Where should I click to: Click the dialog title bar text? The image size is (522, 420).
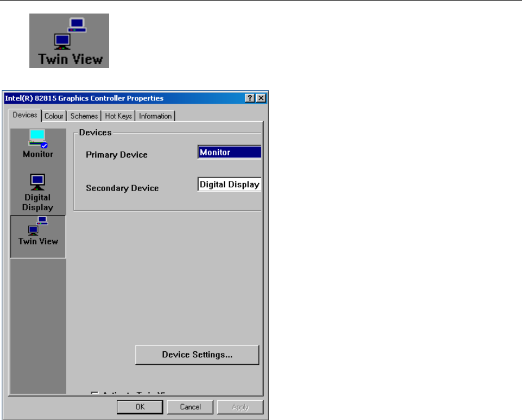tap(84, 99)
